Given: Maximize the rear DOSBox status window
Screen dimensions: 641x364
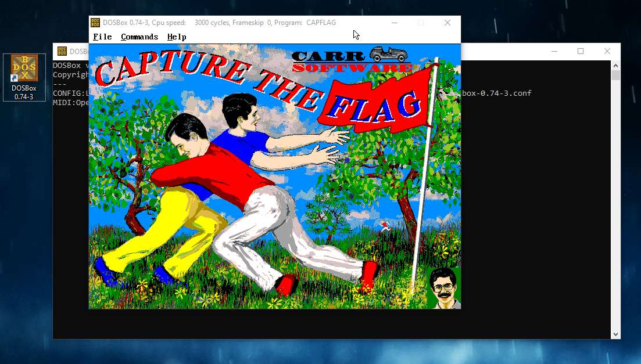Looking at the screenshot, I should [x=581, y=51].
